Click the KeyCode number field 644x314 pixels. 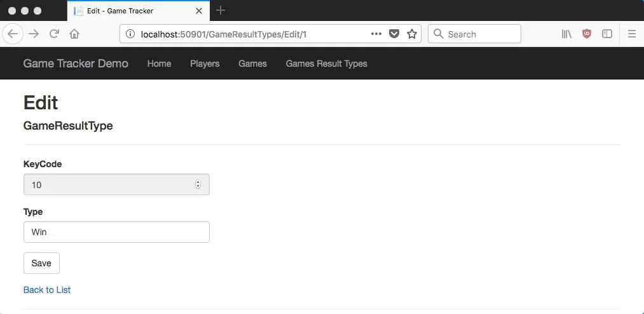click(116, 184)
